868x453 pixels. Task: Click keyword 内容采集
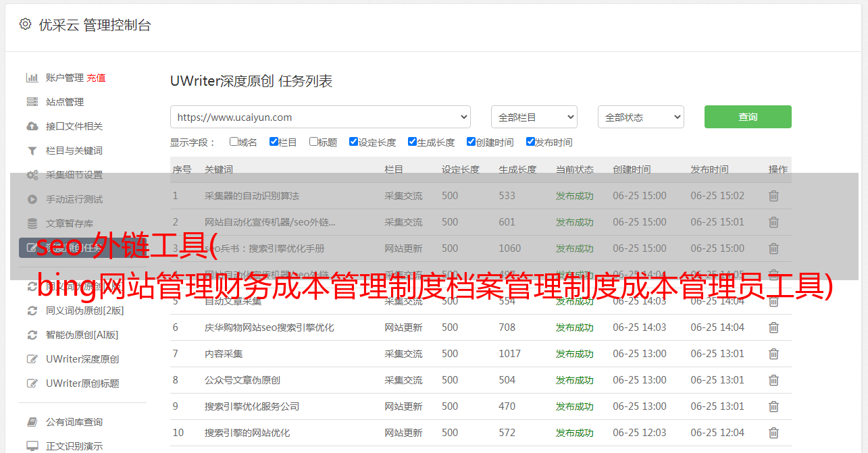pos(224,354)
